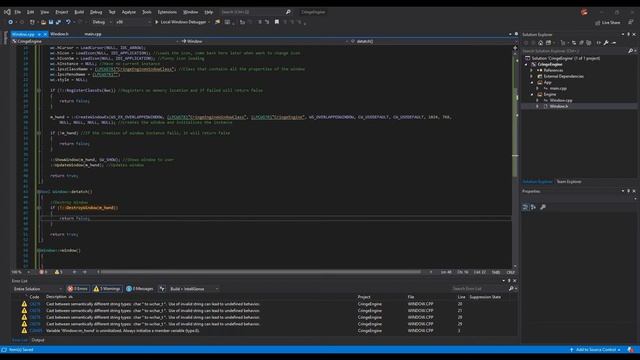The height and width of the screenshot is (360, 640).
Task: Open the Extensions menu
Action: pyautogui.click(x=167, y=12)
